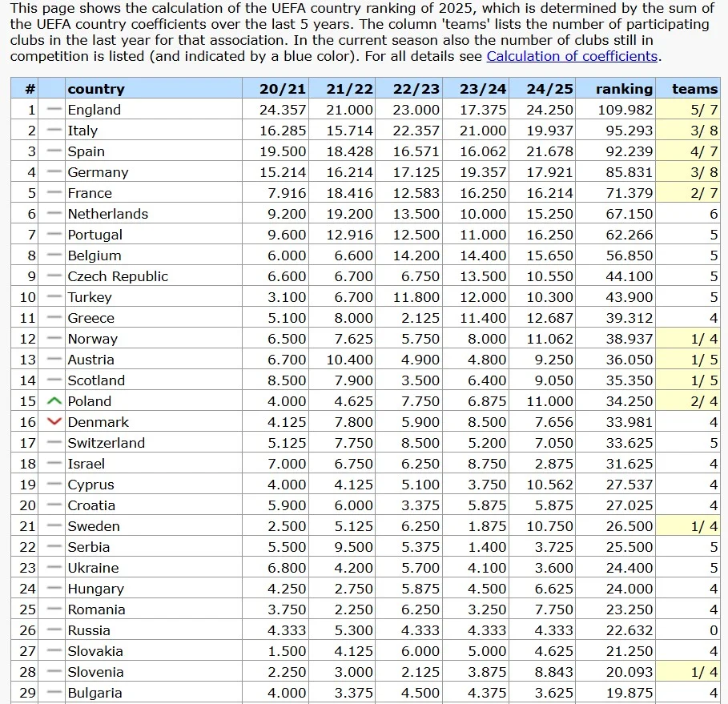
Task: Click the 'teams' column header
Action: coord(694,89)
